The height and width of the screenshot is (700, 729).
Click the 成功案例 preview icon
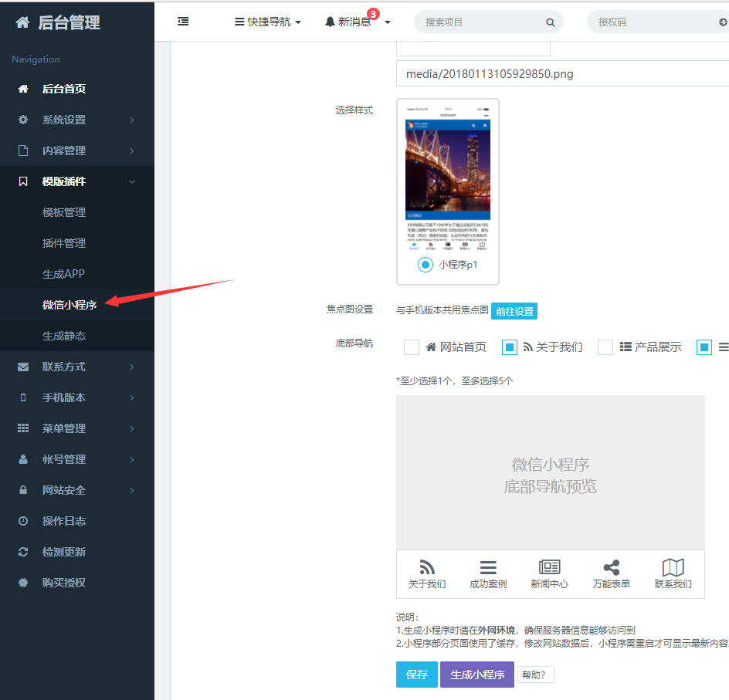pos(488,568)
